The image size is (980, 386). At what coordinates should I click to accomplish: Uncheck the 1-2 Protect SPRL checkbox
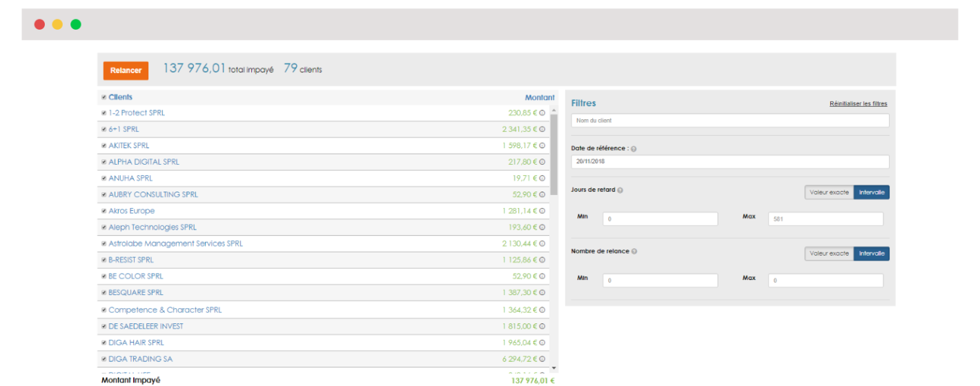(x=104, y=113)
